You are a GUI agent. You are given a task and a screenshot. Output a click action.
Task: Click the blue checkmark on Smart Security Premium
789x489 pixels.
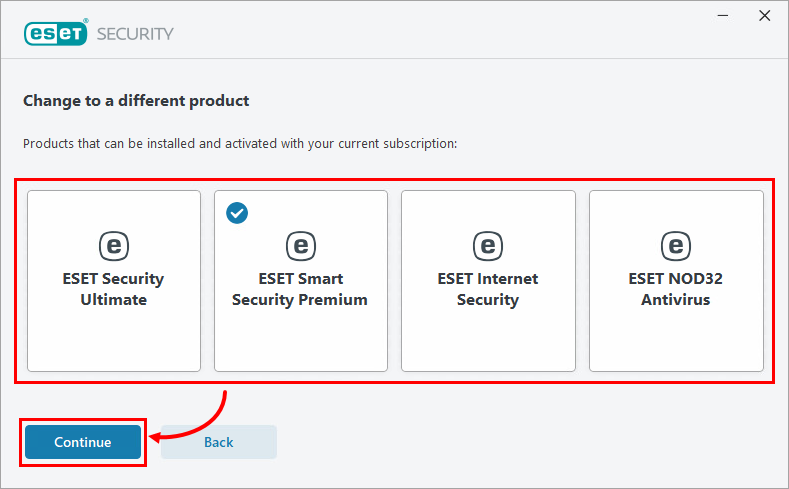point(237,212)
